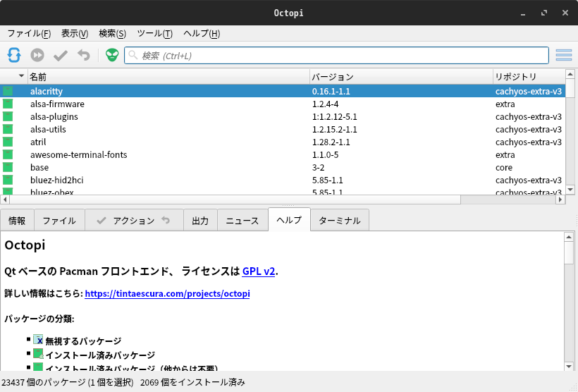This screenshot has width=578, height=392.
Task: Click help panel scrollbar up arrow
Action: pos(569,237)
